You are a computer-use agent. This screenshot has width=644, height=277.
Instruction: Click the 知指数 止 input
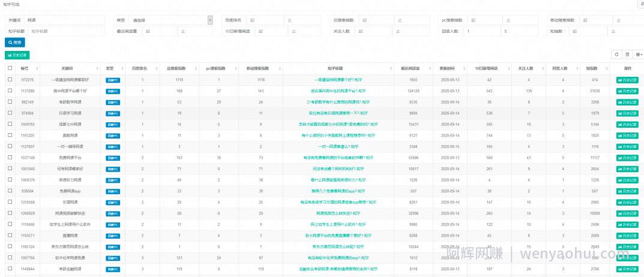(x=627, y=31)
